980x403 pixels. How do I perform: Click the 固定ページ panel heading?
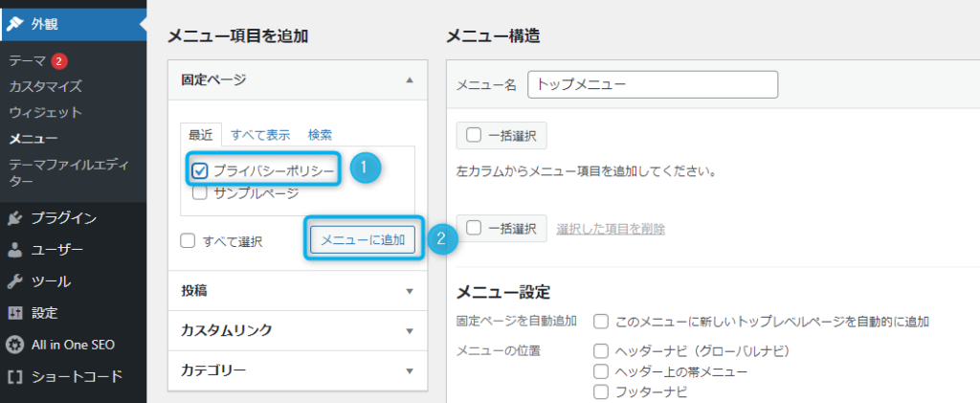(x=298, y=80)
